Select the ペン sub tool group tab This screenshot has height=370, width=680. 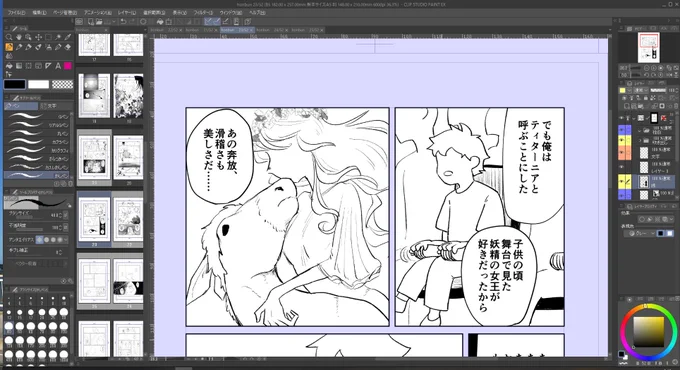(21, 106)
